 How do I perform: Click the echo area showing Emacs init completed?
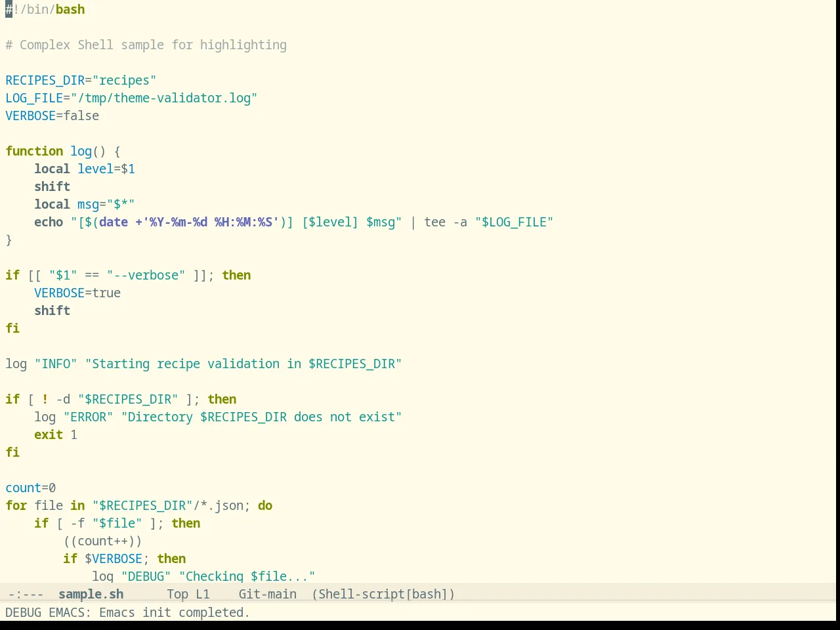click(x=128, y=613)
